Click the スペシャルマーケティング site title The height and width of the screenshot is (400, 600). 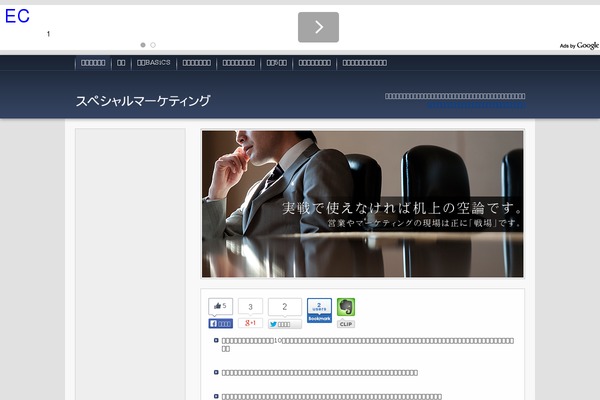[143, 101]
